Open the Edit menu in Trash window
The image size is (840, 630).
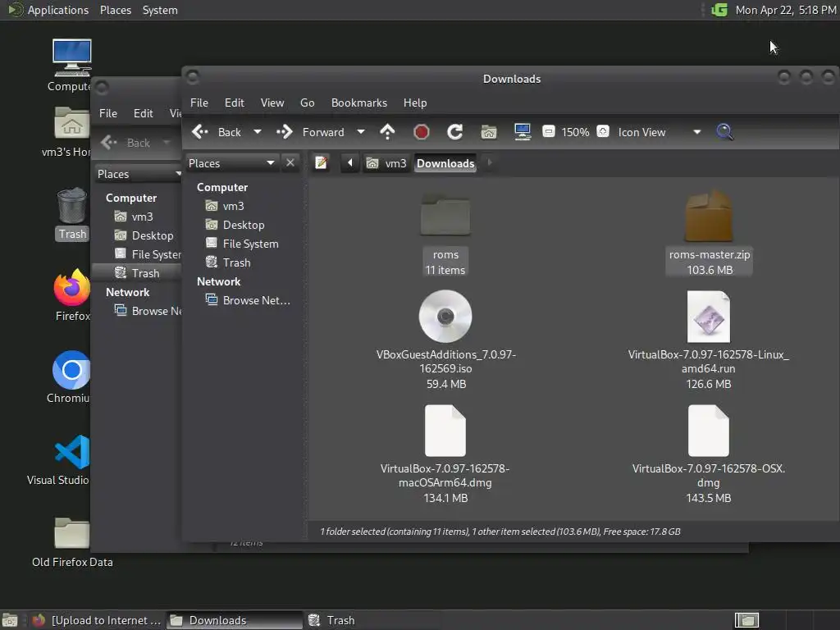(x=143, y=113)
